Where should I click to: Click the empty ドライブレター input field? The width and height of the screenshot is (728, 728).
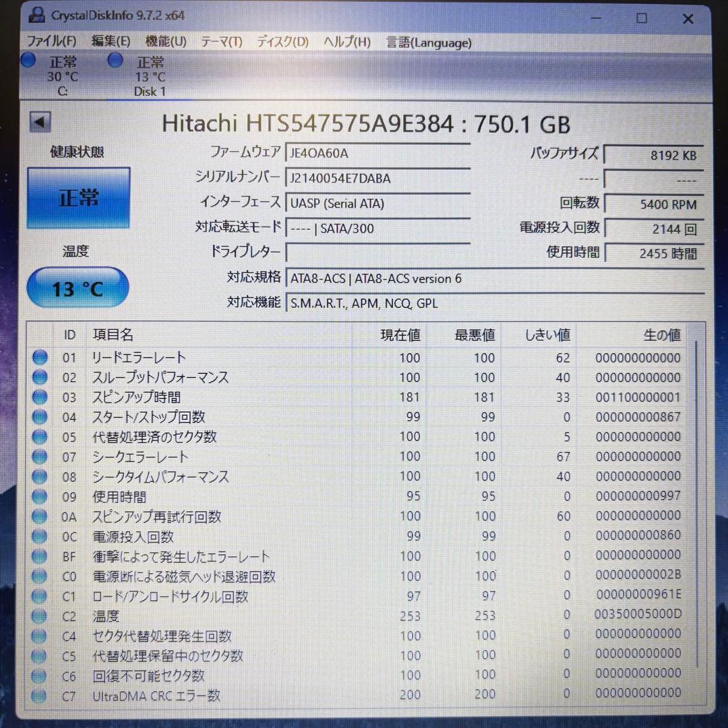click(x=377, y=253)
